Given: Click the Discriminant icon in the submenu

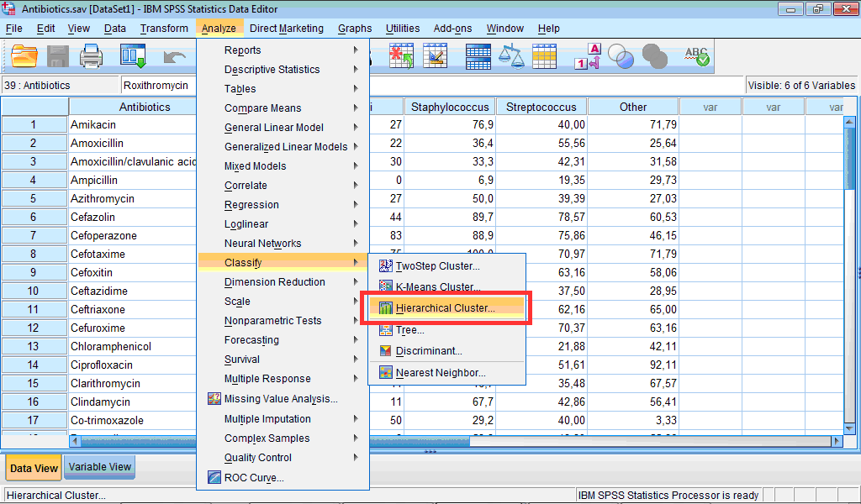Looking at the screenshot, I should 385,351.
